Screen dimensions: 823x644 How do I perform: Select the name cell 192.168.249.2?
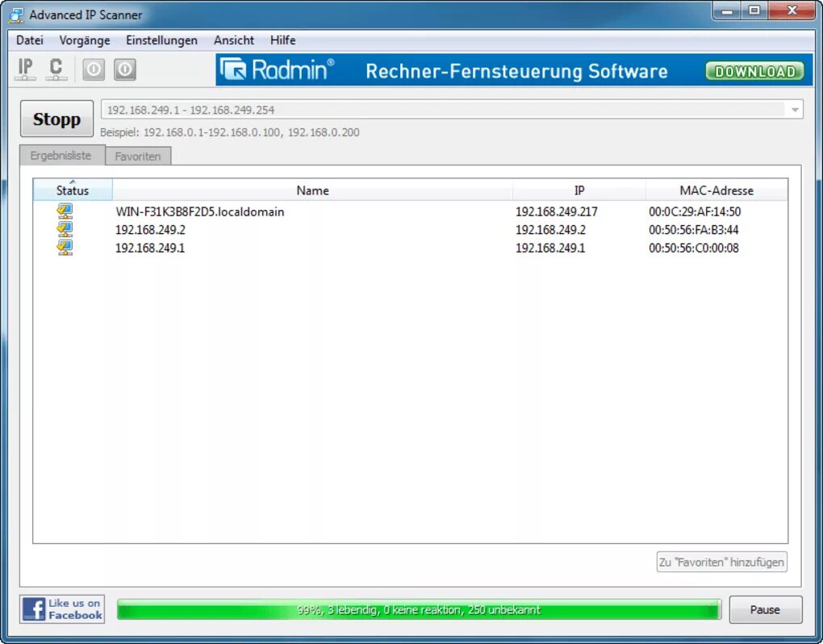pyautogui.click(x=150, y=229)
